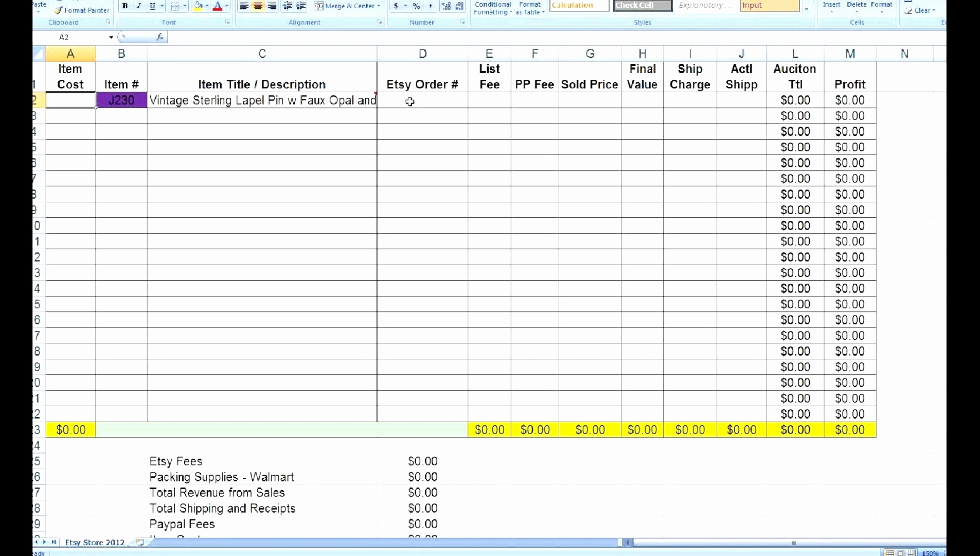Open the Format as Table menu
Screen dimensions: 980x556
coord(530,8)
